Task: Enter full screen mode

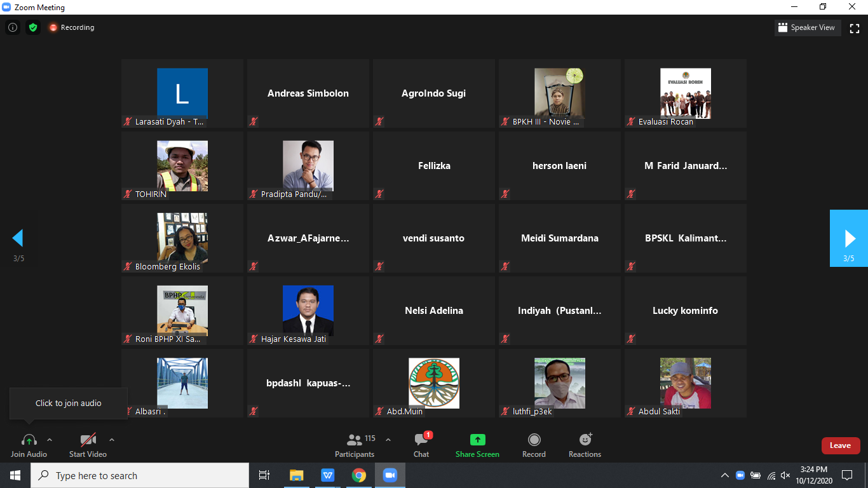Action: [x=855, y=28]
